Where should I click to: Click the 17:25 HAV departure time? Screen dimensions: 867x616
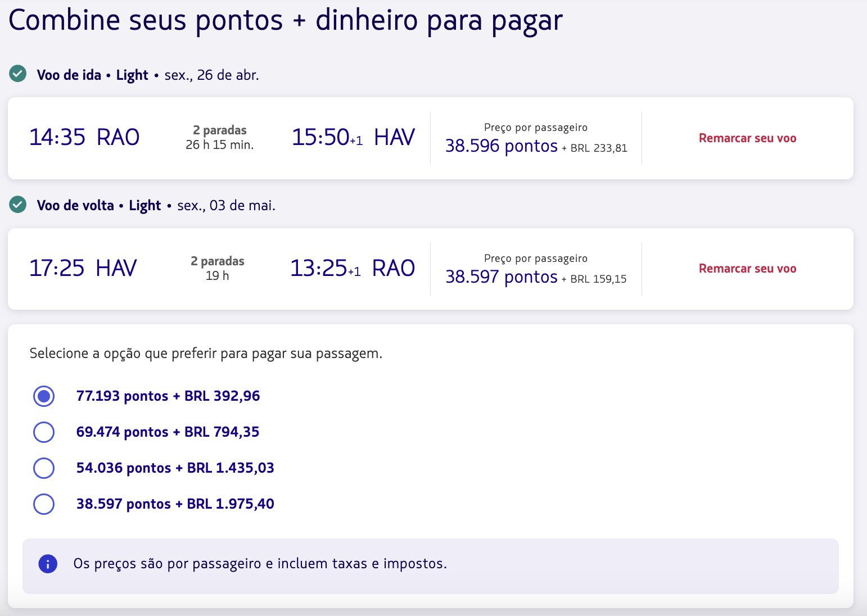click(x=83, y=268)
